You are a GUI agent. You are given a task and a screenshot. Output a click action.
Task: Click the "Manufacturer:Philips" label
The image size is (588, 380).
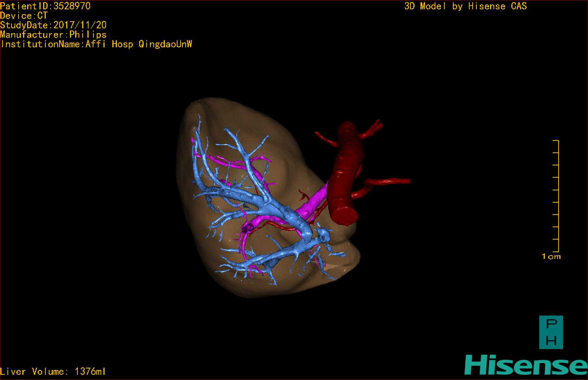(53, 35)
